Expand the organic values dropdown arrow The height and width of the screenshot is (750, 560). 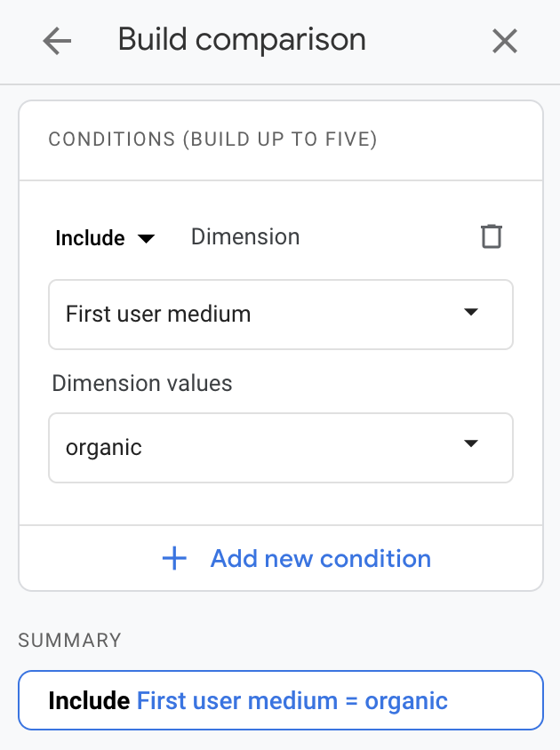[471, 445]
